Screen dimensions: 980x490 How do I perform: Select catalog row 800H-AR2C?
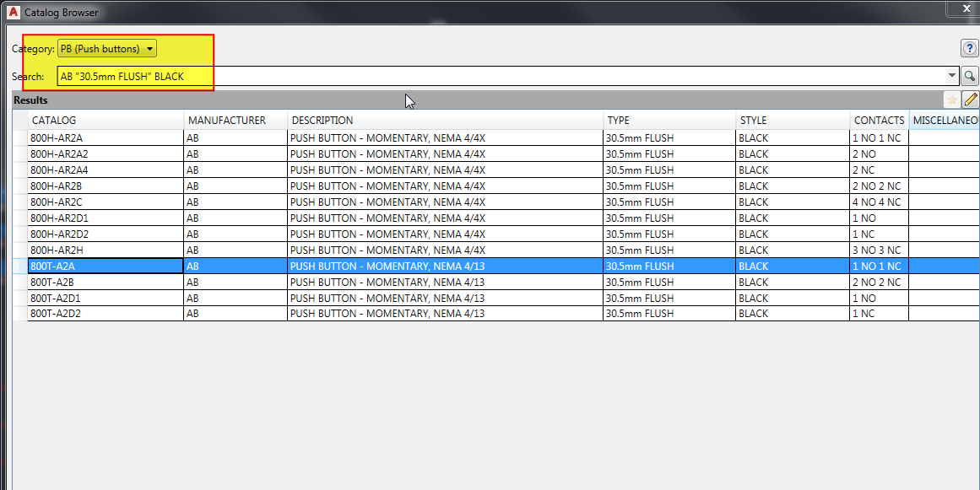[496, 202]
